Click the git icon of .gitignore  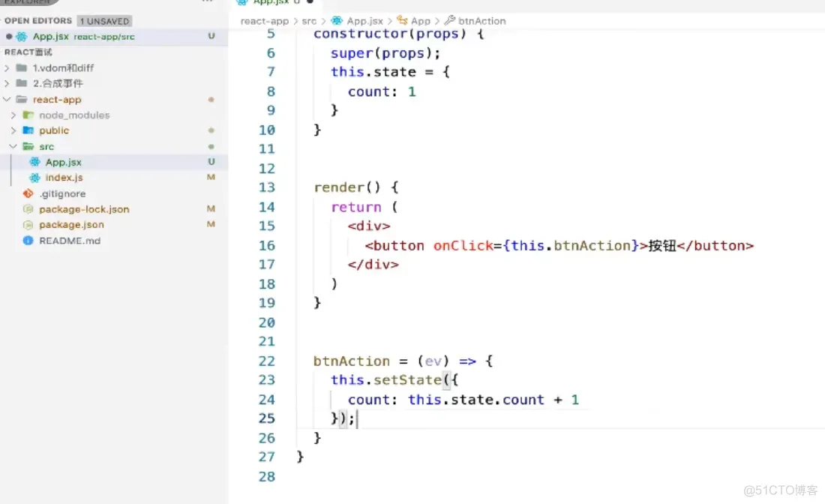pos(28,193)
